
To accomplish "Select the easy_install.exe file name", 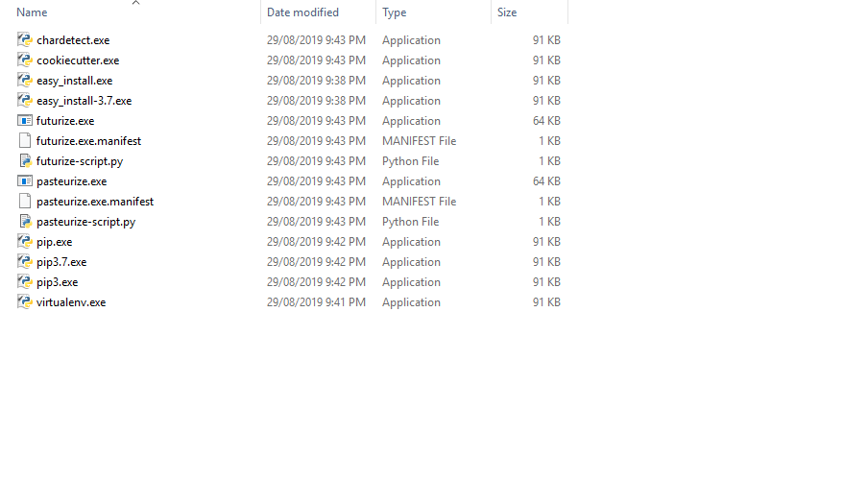I will (x=75, y=81).
